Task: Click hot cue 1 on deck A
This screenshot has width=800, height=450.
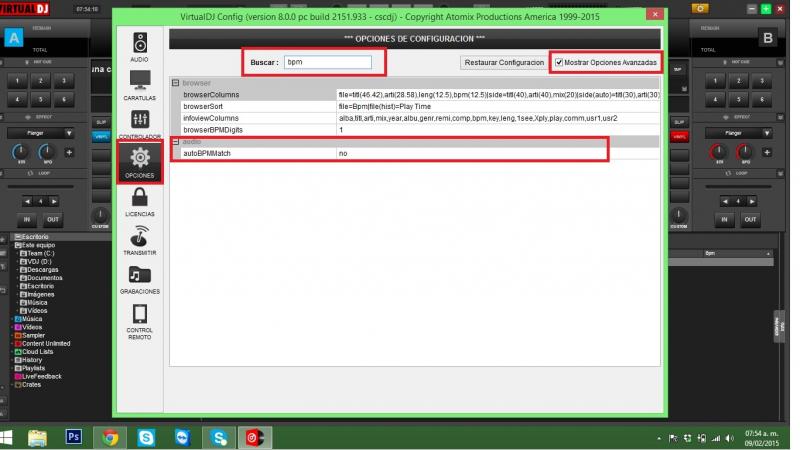Action: (17, 81)
